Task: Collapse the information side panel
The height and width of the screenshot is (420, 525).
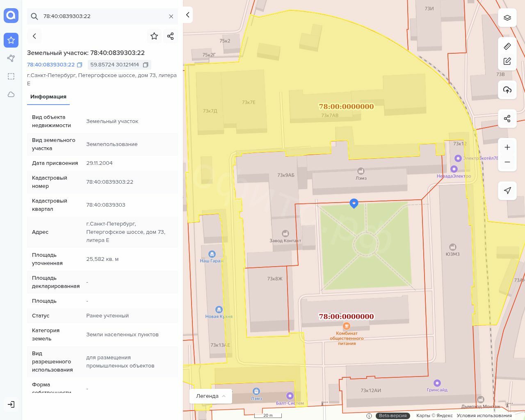Action: pyautogui.click(x=187, y=15)
